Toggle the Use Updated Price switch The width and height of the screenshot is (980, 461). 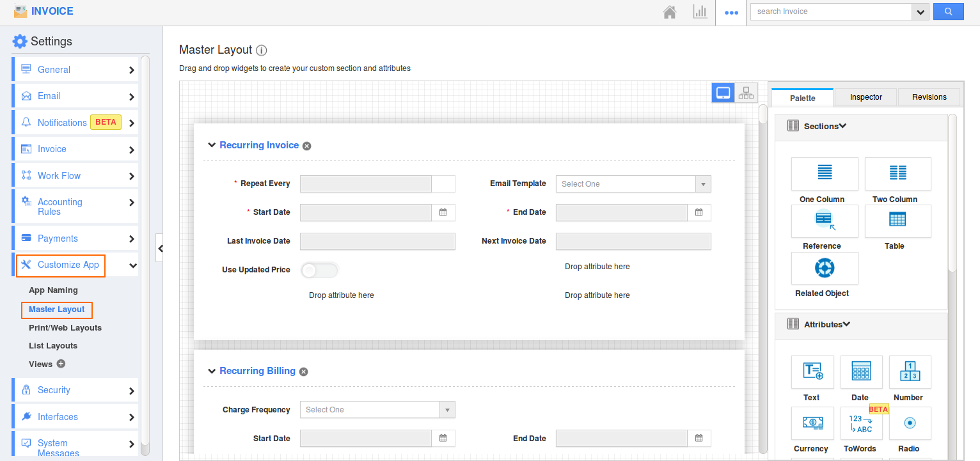click(319, 270)
